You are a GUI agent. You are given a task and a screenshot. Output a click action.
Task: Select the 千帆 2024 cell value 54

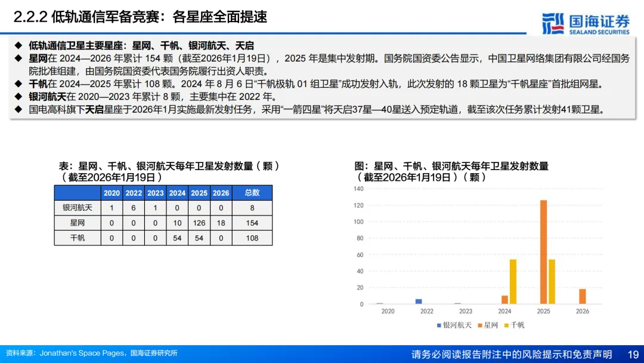point(177,238)
